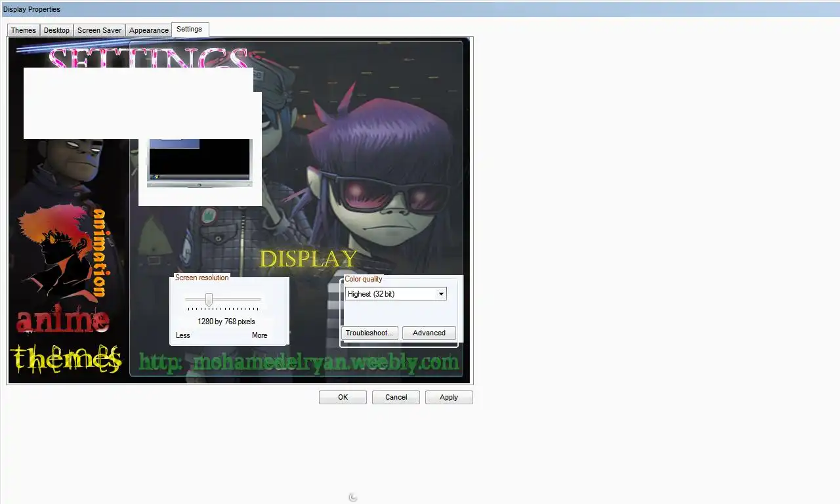Click the Display Properties title text
Viewport: 840px width, 504px height.
[31, 9]
